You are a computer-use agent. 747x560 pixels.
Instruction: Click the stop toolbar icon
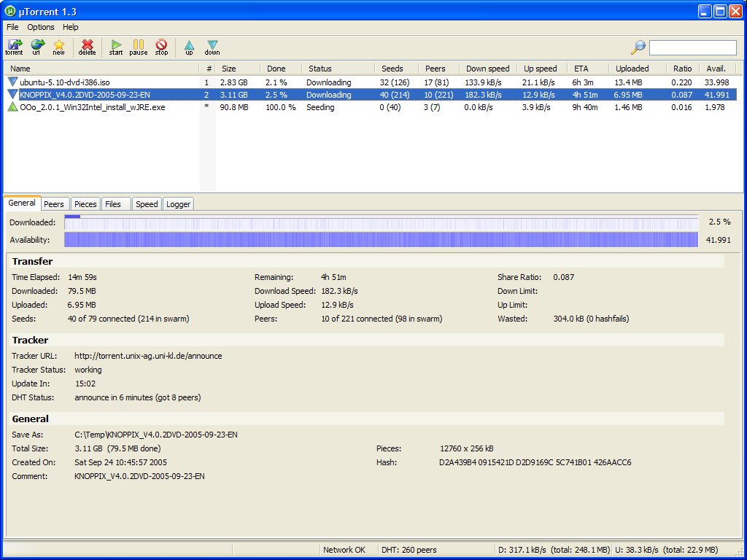click(161, 47)
